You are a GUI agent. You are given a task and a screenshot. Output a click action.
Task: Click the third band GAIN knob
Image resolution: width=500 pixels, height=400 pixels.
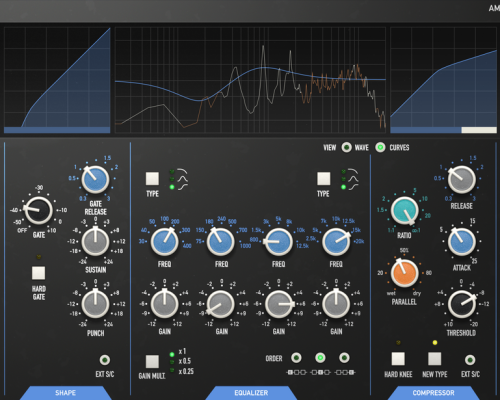[x=279, y=304]
